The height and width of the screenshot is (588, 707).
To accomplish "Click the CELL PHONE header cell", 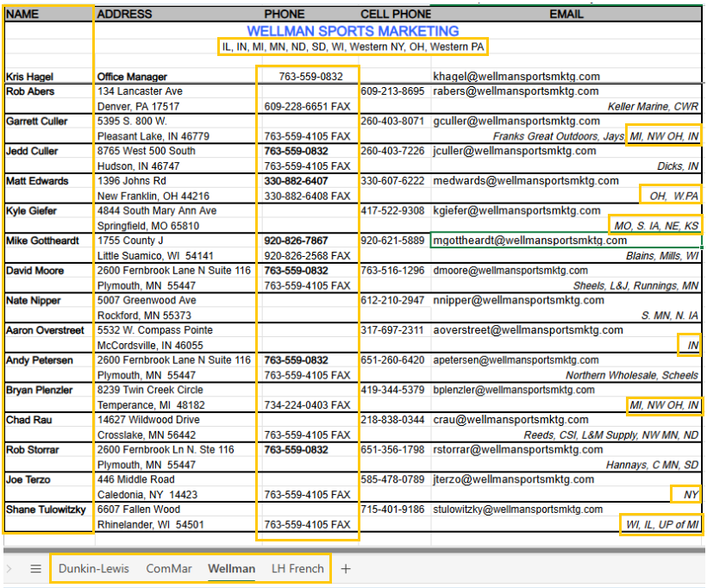I will click(394, 15).
